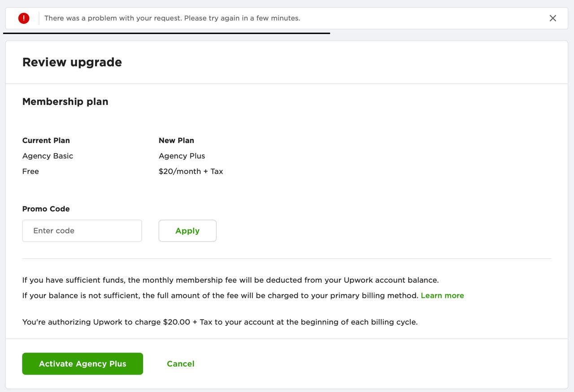Click the Promo Code label

click(46, 209)
